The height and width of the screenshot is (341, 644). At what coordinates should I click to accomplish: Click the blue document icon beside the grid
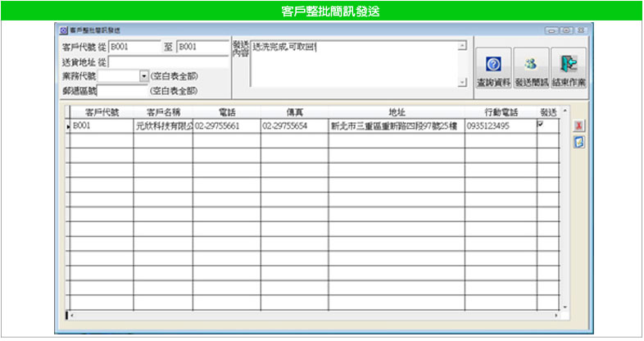coord(578,141)
